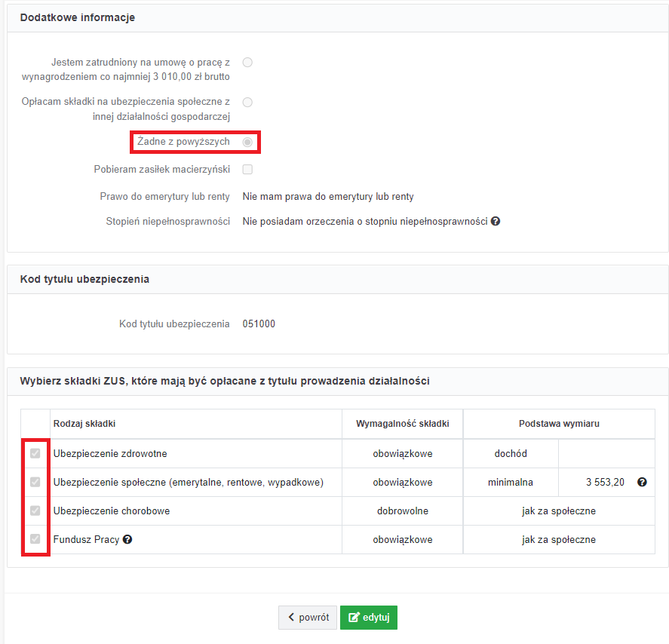Tick 'Pobieram zasiłek macierzyński' checkbox
Image resolution: width=669 pixels, height=644 pixels.
pyautogui.click(x=247, y=170)
